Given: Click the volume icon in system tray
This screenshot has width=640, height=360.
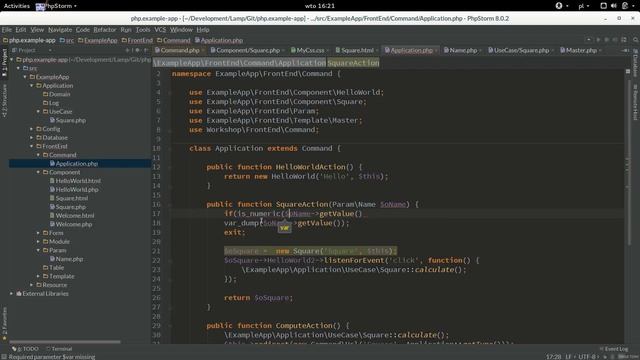Looking at the screenshot, I should (613, 6).
